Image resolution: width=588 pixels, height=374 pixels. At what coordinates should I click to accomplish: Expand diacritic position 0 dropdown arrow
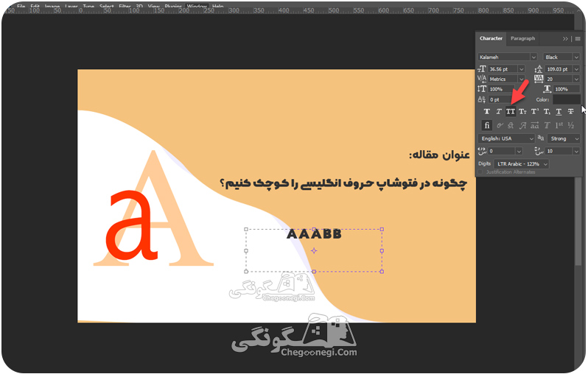pos(519,151)
